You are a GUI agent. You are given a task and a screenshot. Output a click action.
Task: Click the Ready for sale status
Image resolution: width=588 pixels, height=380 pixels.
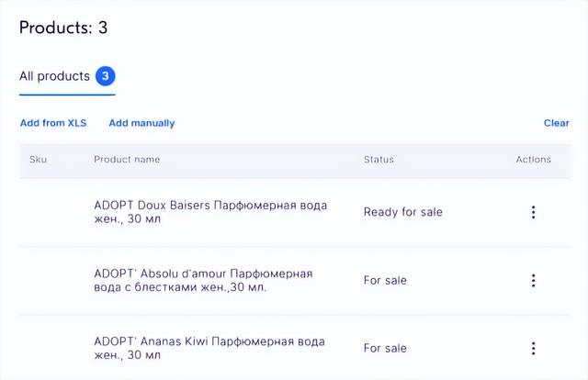pos(402,212)
